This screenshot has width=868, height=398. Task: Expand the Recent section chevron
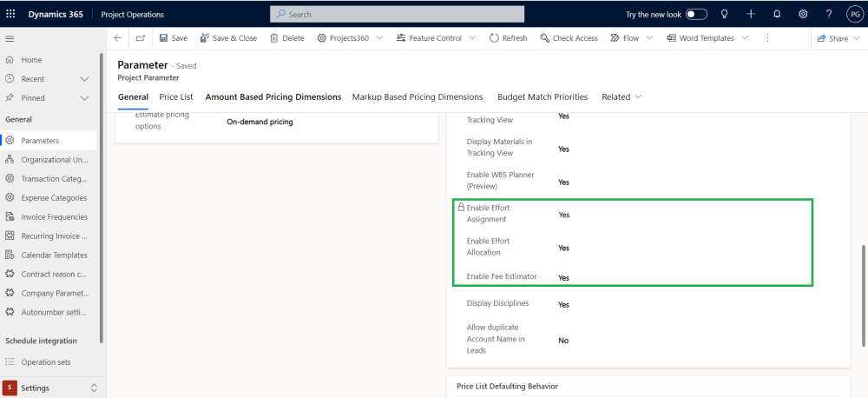pyautogui.click(x=84, y=79)
